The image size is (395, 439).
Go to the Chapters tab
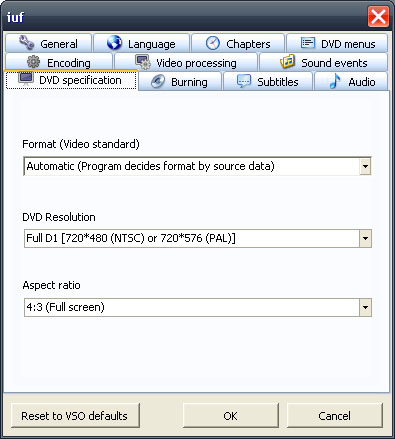(x=238, y=43)
